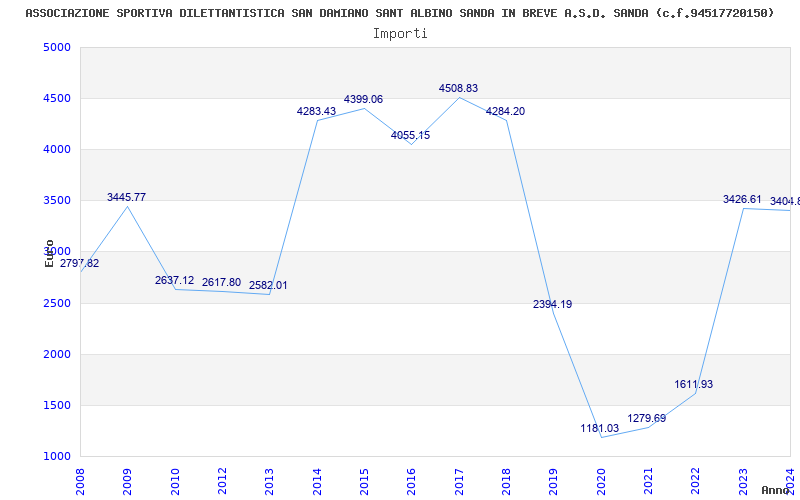Click the 2017 x-axis year label
Screen dimensions: 800x500
click(459, 481)
